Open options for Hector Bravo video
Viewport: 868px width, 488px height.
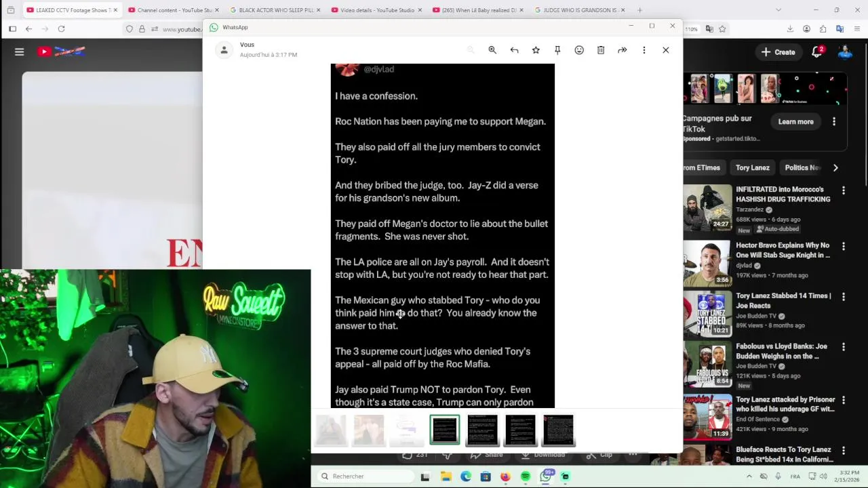coord(844,247)
